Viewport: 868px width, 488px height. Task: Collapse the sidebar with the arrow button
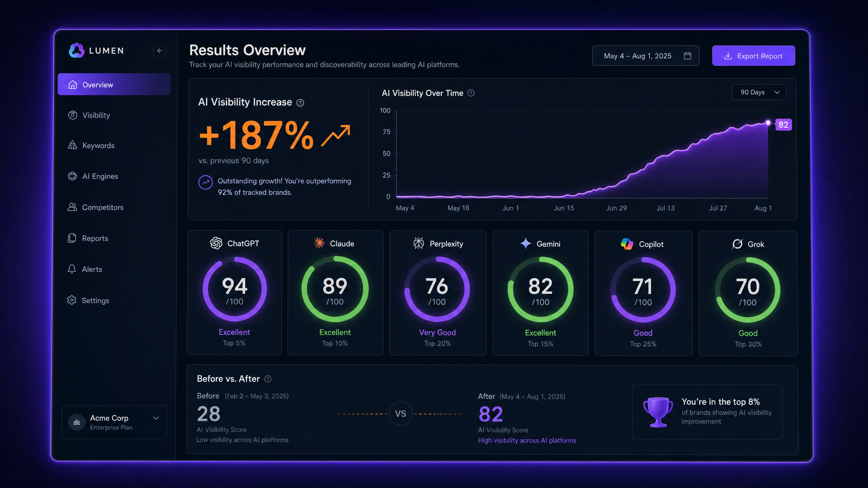point(159,51)
